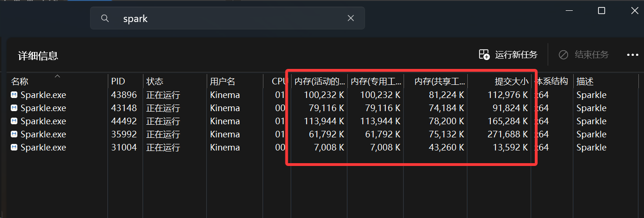Screen dimensions: 644x218
Task: Sort by the 状态 column header
Action: coord(175,81)
